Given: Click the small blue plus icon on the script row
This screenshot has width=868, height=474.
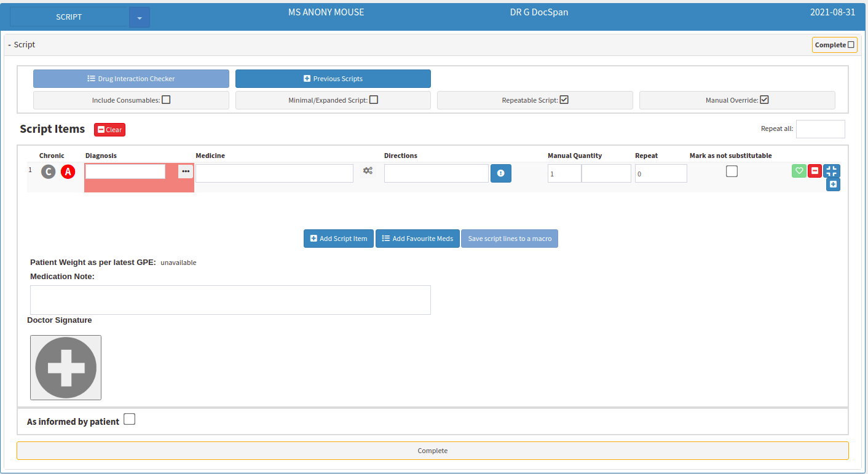Looking at the screenshot, I should (833, 184).
